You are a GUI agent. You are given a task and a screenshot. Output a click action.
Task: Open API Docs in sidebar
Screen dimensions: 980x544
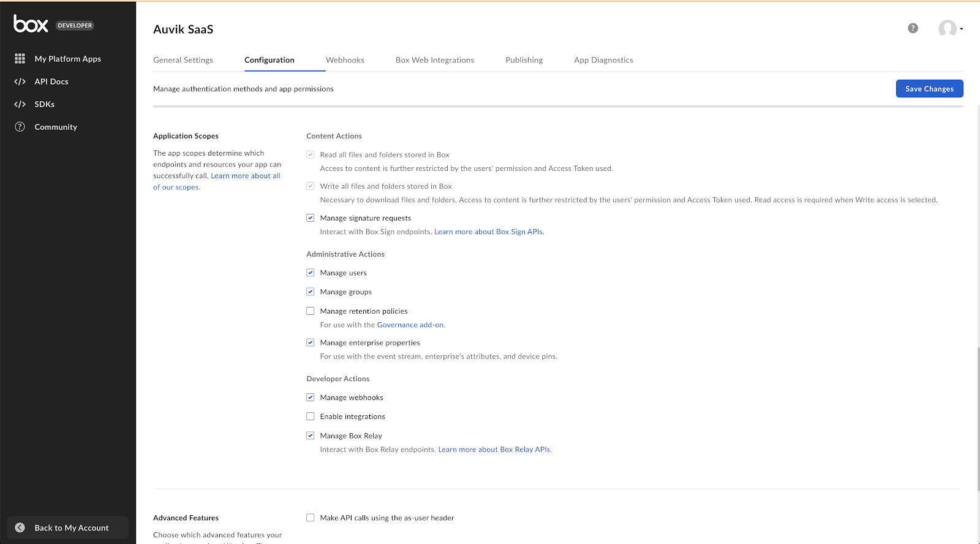coord(51,81)
